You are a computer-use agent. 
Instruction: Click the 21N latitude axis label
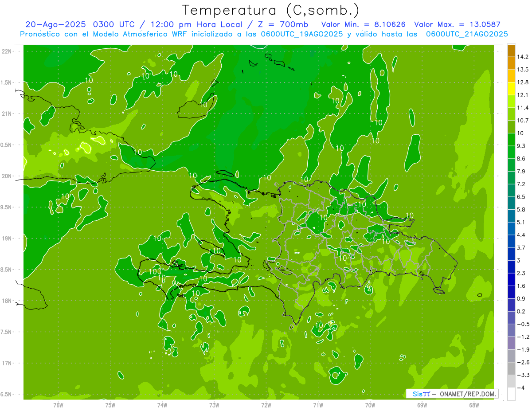point(8,114)
